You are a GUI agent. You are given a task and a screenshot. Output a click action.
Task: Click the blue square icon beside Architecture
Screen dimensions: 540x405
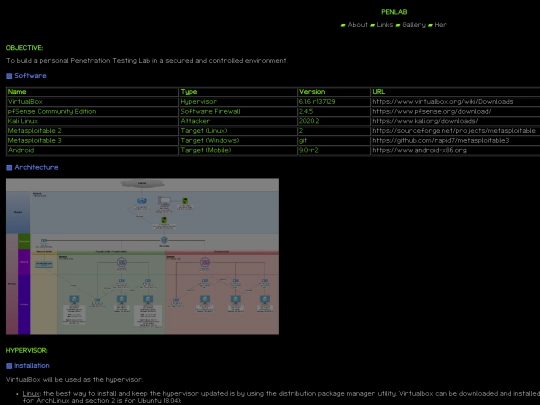(x=9, y=168)
